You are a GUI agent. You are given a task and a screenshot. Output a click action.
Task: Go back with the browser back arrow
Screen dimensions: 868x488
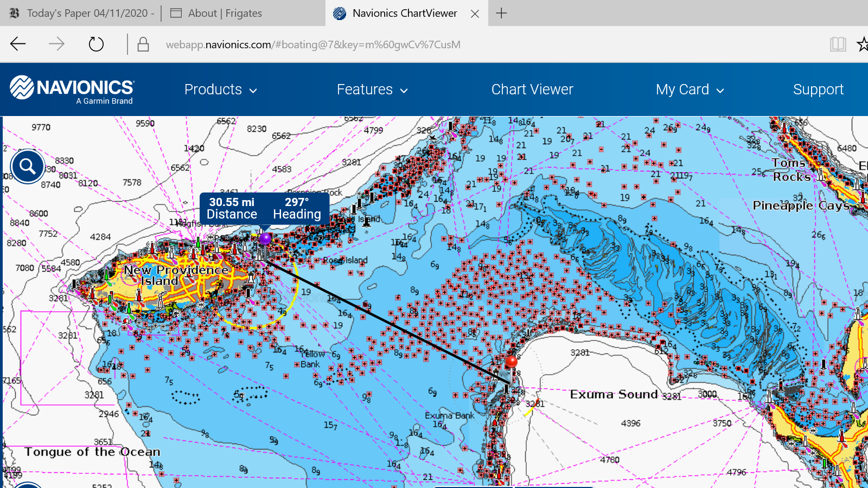pyautogui.click(x=18, y=44)
